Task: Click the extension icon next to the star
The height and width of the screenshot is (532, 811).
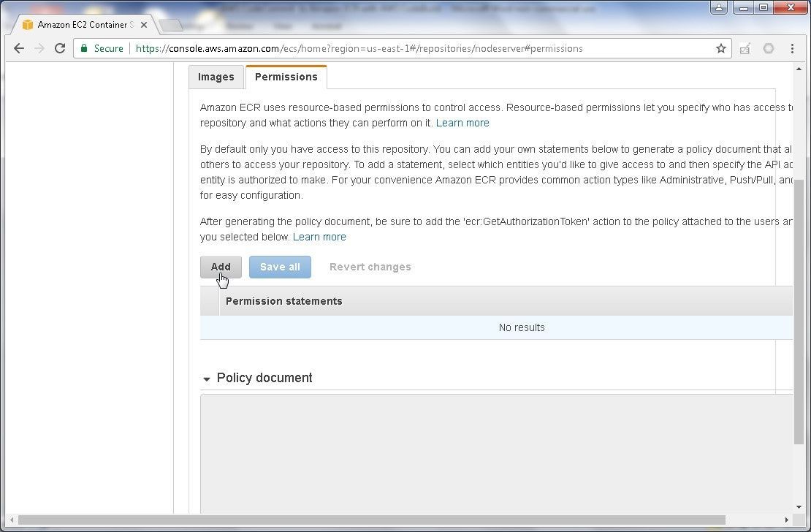Action: coord(745,49)
